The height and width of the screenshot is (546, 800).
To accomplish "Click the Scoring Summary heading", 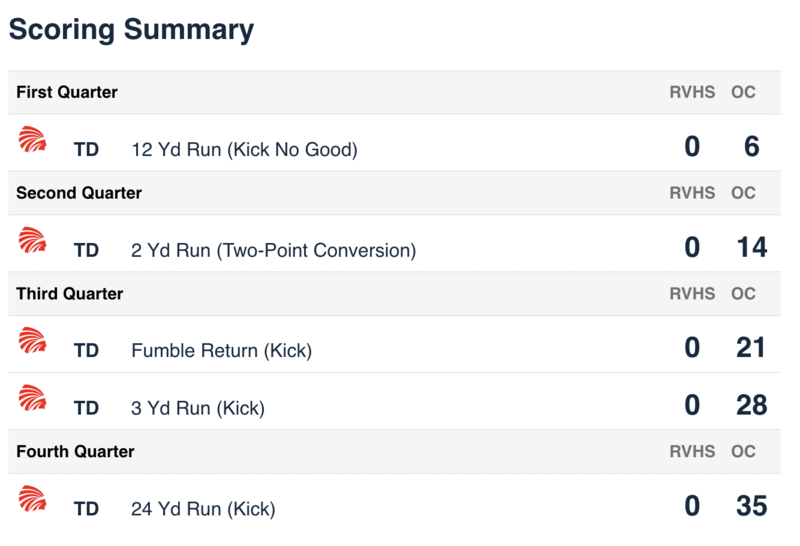I will point(131,30).
